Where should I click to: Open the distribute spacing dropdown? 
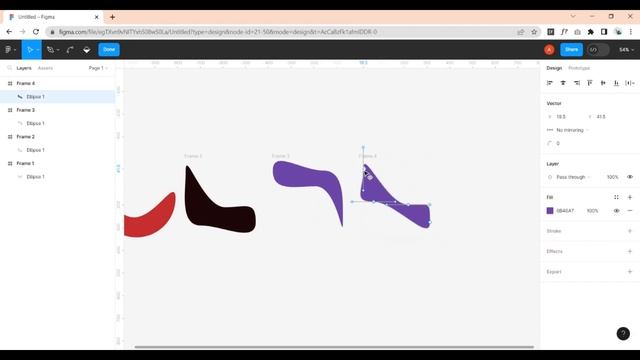click(630, 83)
